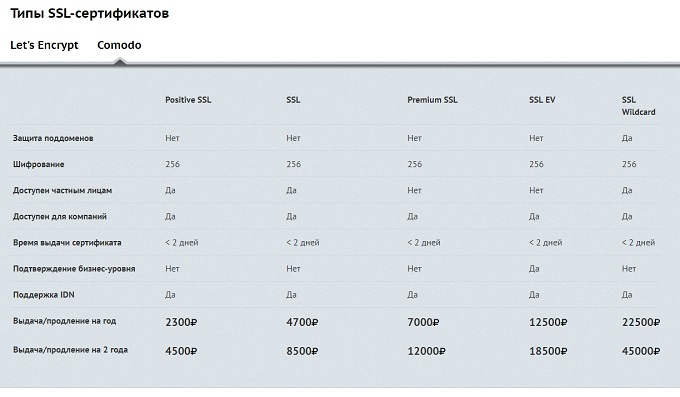The height and width of the screenshot is (397, 680).
Task: Click the Типы SSL-сертификатов heading
Action: point(89,13)
